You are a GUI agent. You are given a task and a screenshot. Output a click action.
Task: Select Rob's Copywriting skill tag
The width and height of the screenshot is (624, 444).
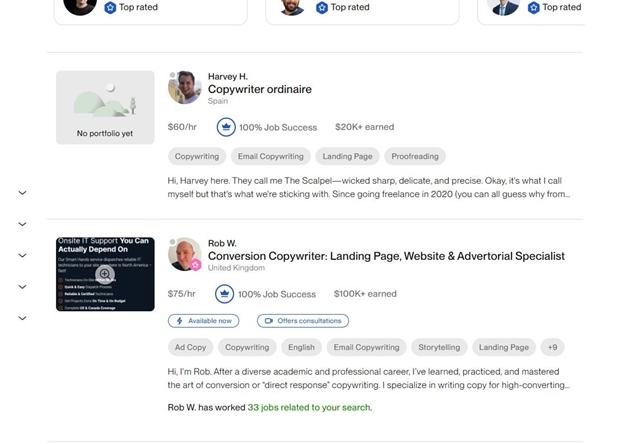pos(247,347)
